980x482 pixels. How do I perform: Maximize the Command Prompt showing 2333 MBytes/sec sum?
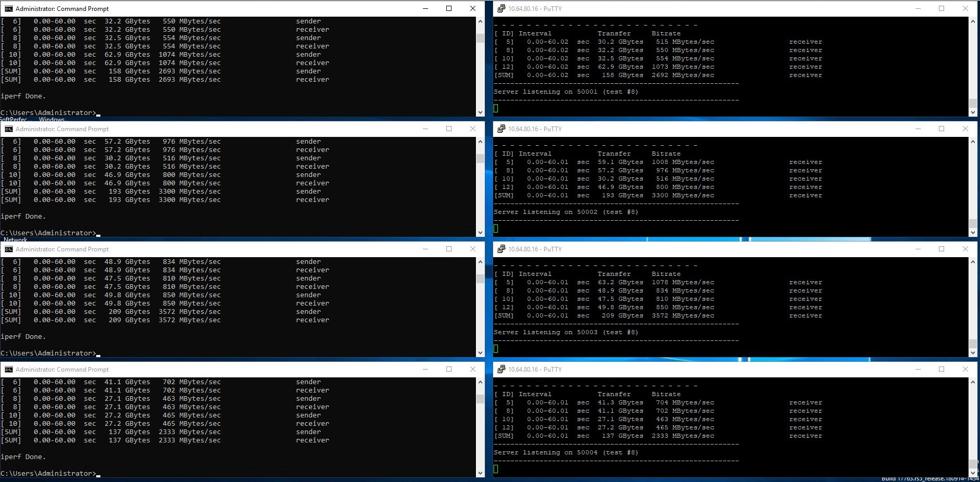449,370
